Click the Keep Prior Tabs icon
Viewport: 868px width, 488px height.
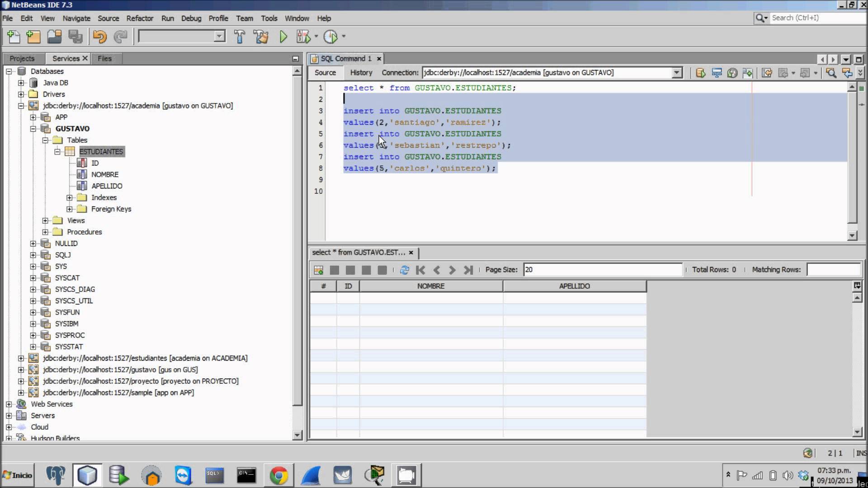coord(747,73)
